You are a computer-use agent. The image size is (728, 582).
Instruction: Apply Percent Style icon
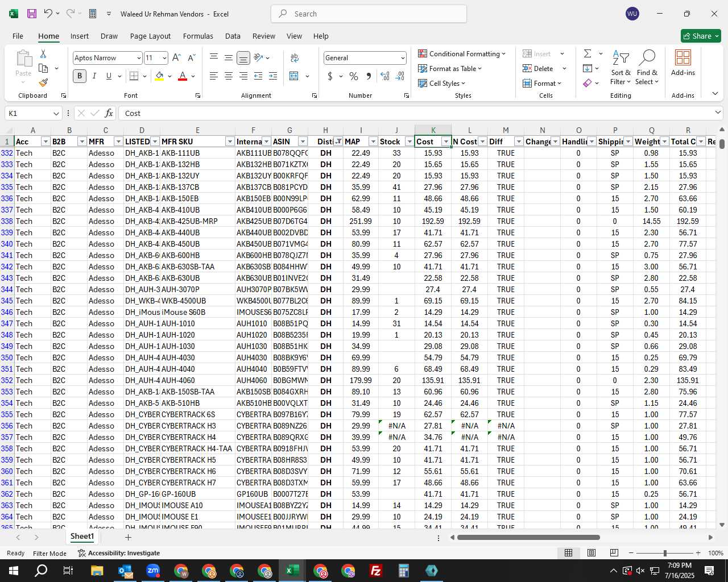(x=354, y=76)
